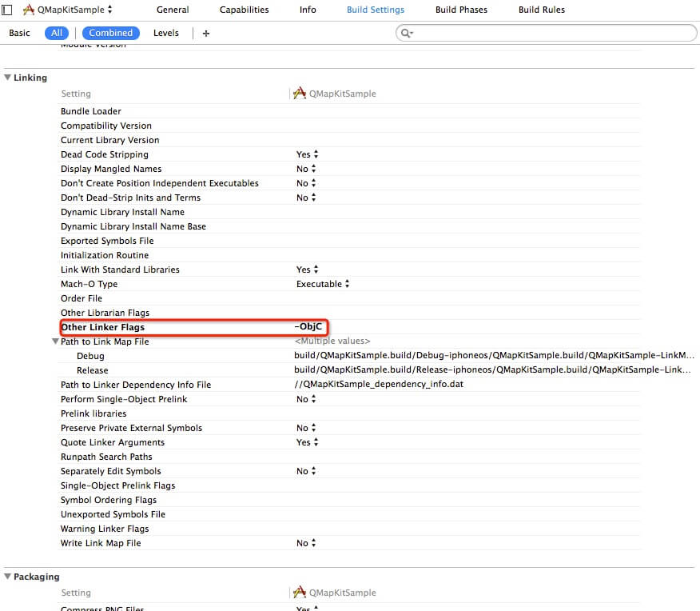This screenshot has width=700, height=611.
Task: Collapse Path to Link Map File row
Action: point(55,341)
